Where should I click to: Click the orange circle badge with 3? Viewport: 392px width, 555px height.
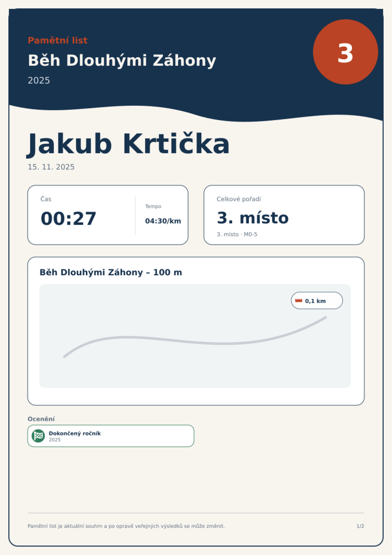pos(345,52)
